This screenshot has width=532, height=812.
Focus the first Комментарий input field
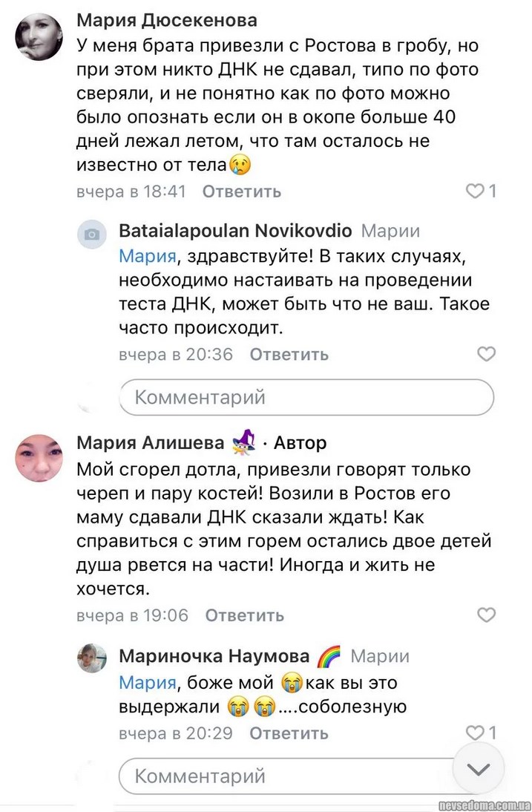pos(306,397)
